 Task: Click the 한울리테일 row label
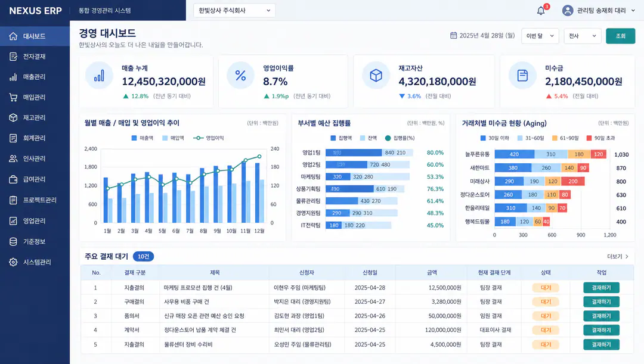[477, 208]
